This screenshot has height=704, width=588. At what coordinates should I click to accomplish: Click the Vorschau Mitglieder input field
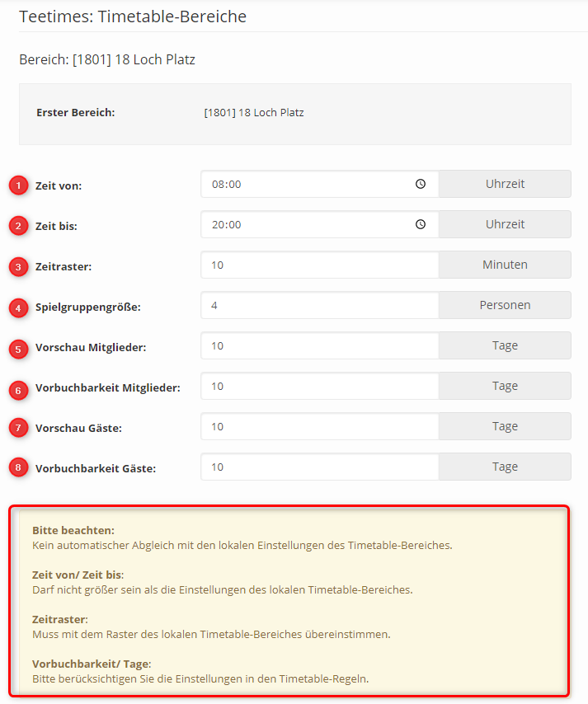tap(319, 346)
